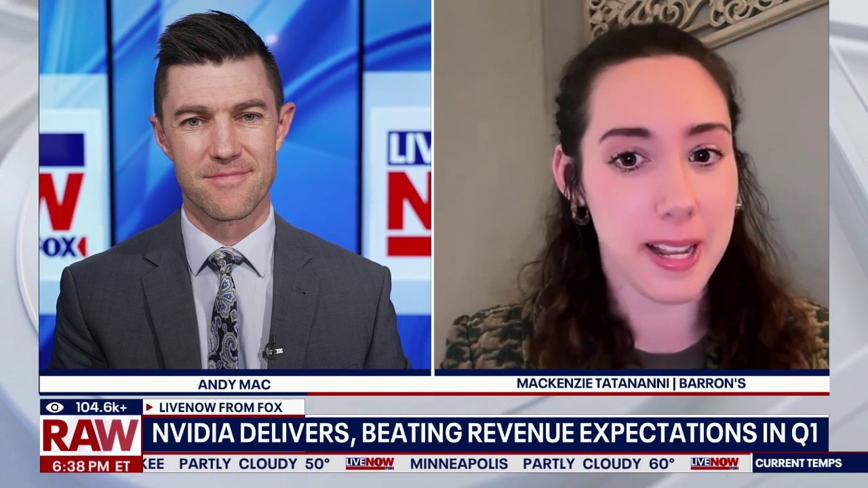Click the LiveNOW ticker logo before MINNEAPOLIS
Screen dimensions: 868x488
(x=370, y=464)
